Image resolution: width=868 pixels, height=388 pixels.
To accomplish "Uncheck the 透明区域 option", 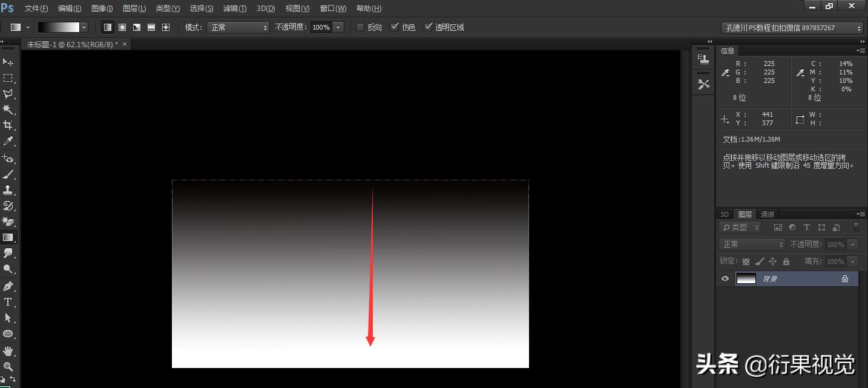I will point(429,27).
